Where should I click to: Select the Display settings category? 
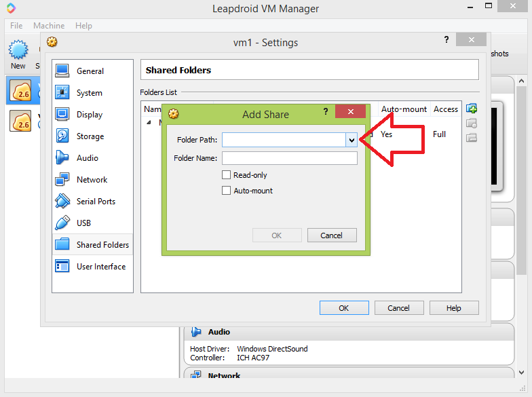(x=92, y=114)
